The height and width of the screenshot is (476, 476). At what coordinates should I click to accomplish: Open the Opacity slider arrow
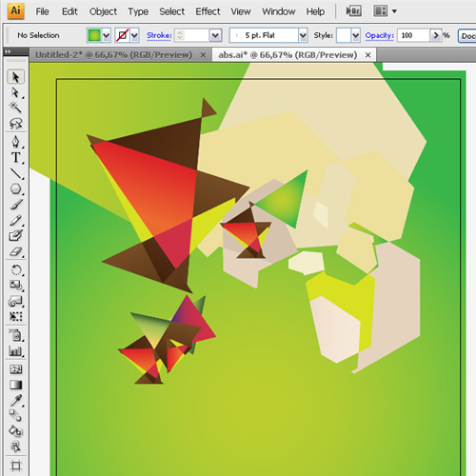[436, 35]
